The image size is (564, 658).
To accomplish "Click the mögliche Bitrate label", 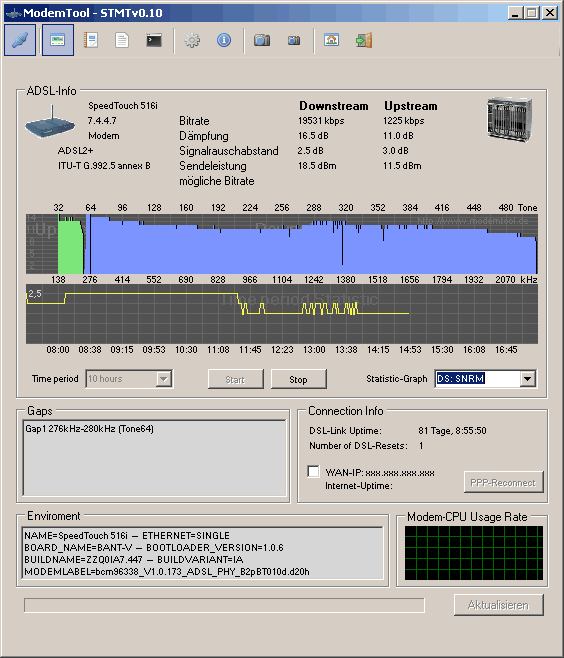I will coord(217,181).
